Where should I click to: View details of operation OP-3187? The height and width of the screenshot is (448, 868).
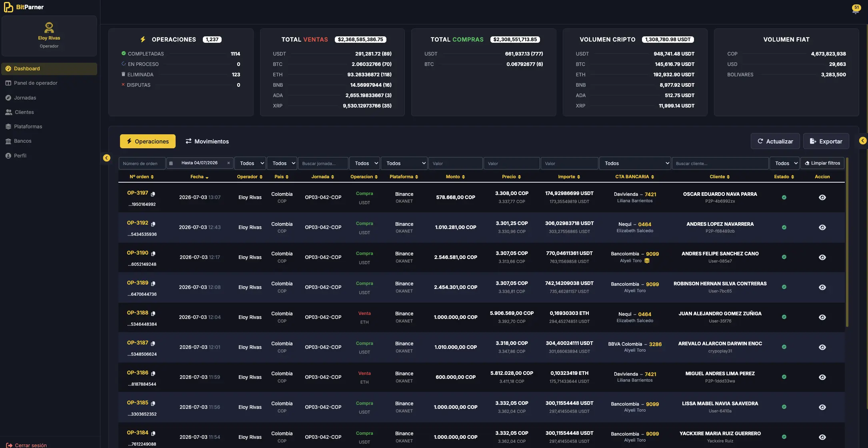[x=822, y=347]
